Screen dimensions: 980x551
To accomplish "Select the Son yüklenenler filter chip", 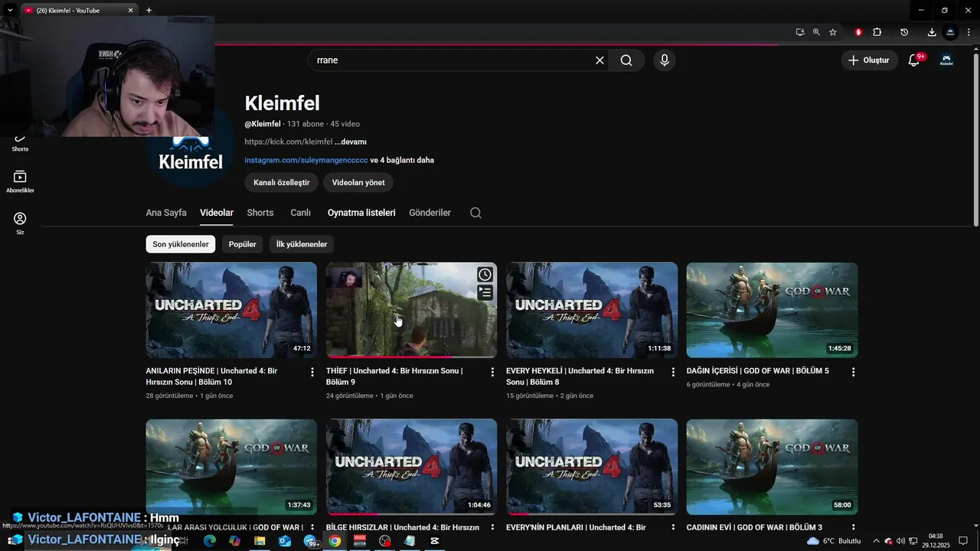I will tap(181, 244).
